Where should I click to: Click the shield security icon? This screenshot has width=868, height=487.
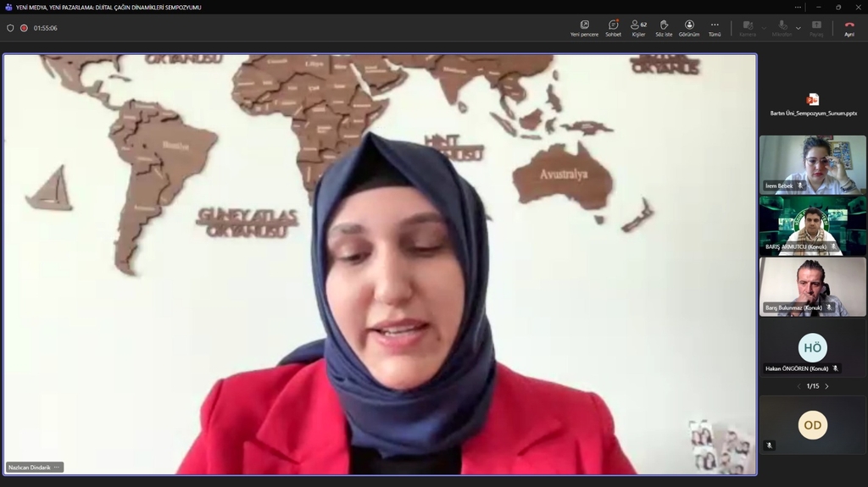[10, 28]
